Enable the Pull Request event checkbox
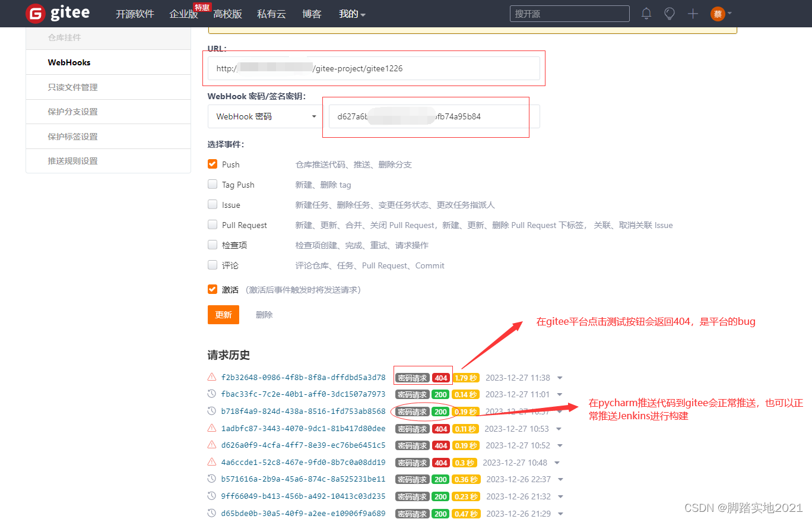 [212, 224]
